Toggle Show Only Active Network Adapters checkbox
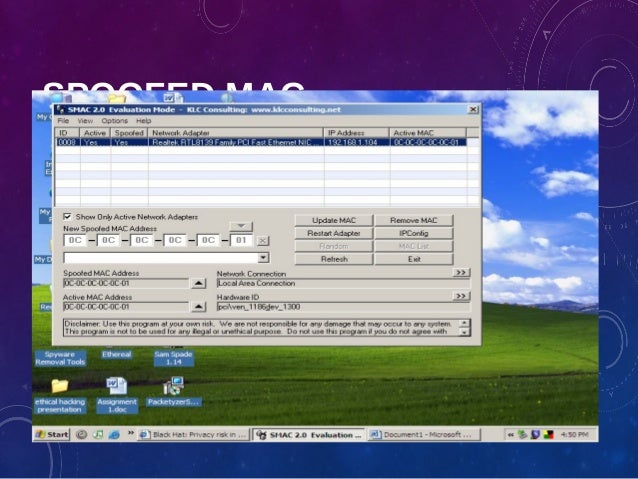 pyautogui.click(x=67, y=216)
